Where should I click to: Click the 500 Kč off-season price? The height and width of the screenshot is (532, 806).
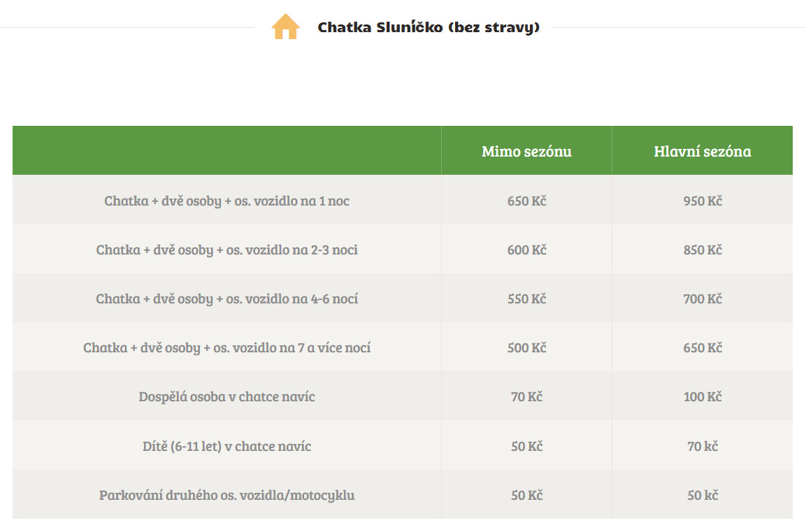pos(526,348)
